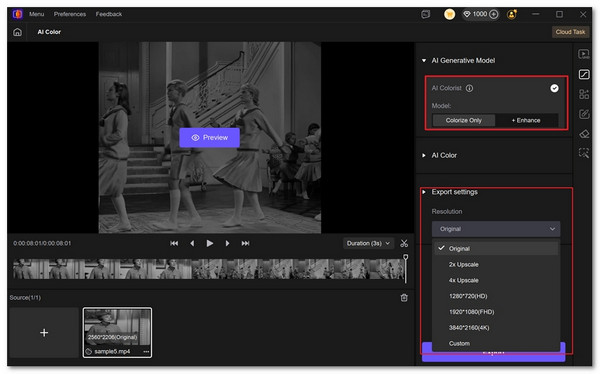Choose Original resolution option
This screenshot has width=600, height=374.
(496, 249)
